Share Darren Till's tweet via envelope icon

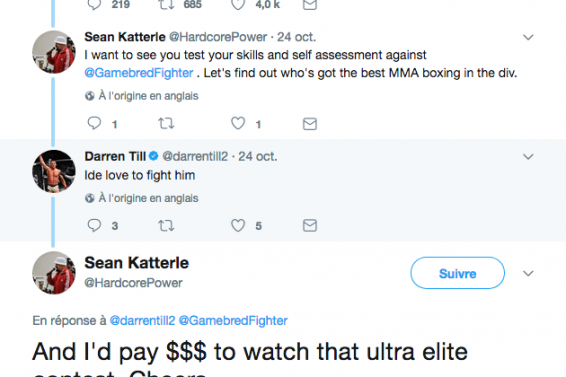(310, 226)
